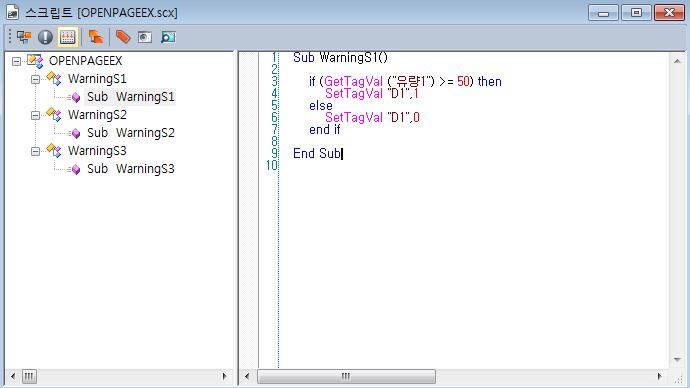Click purple cube icon beside Sub WarningS3
This screenshot has width=690, height=388.
(x=76, y=169)
